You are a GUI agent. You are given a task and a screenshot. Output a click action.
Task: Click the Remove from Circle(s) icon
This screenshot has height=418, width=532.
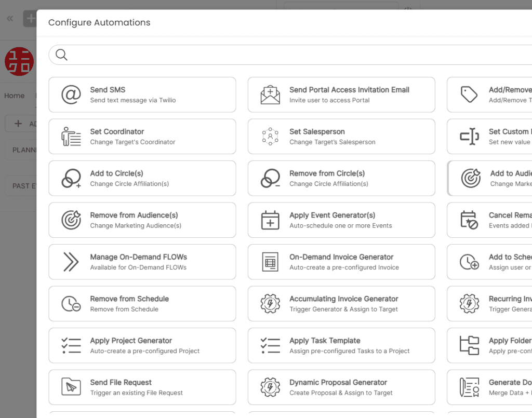pos(270,178)
